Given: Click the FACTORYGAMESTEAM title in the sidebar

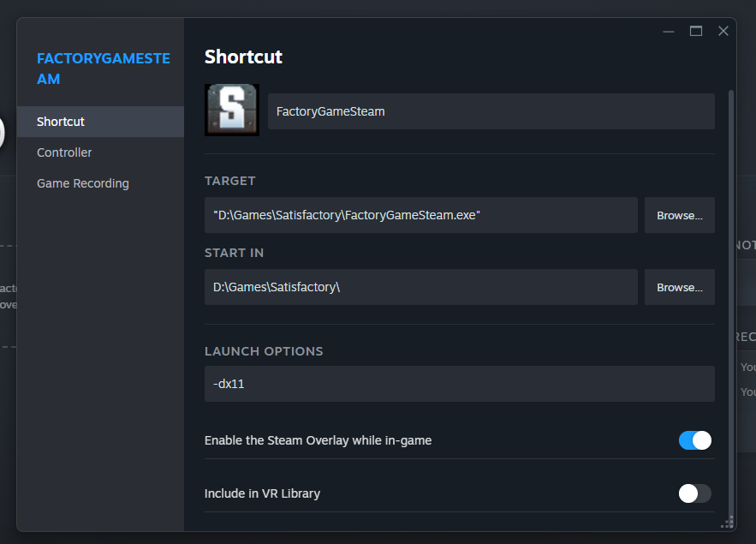Looking at the screenshot, I should coord(104,69).
